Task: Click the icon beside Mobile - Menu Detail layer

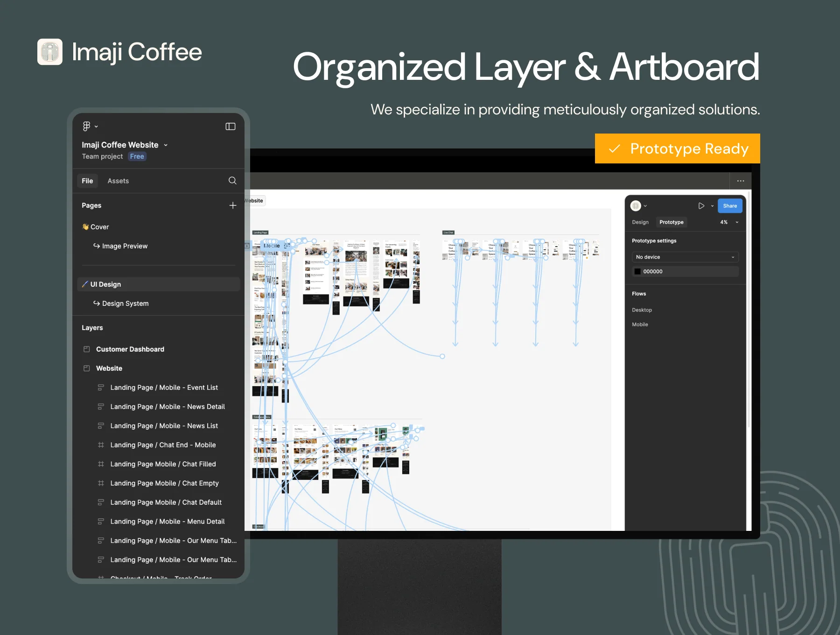Action: [101, 522]
